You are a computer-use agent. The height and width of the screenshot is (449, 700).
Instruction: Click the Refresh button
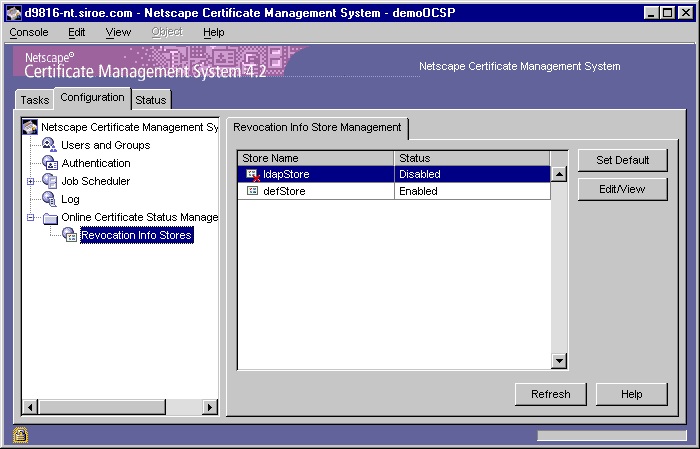(x=550, y=395)
